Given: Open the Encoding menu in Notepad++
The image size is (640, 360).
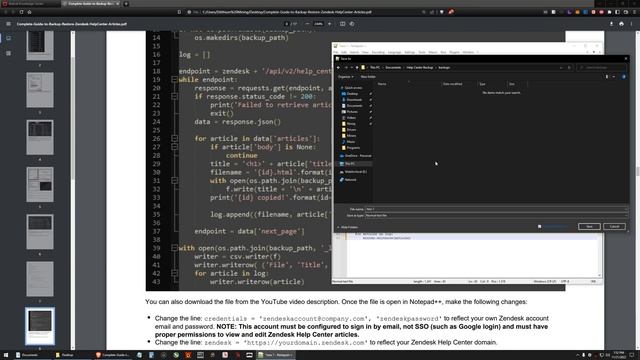Looking at the screenshot, I should (378, 52).
